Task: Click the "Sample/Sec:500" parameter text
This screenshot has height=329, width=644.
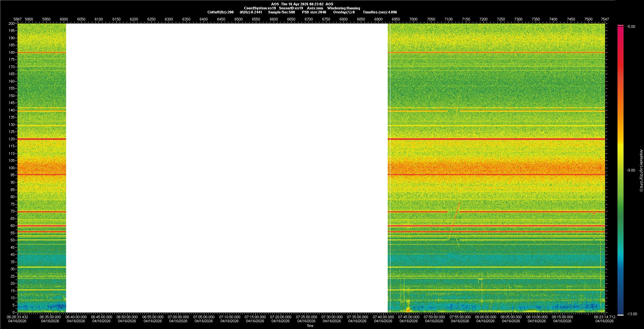Action: (281, 12)
